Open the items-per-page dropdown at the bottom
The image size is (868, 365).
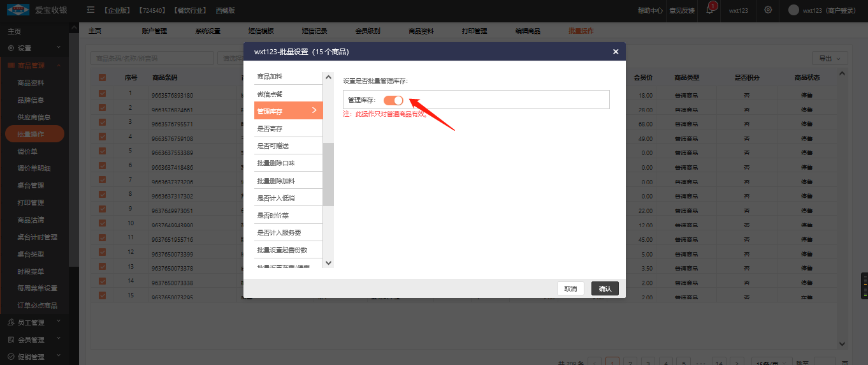(772, 362)
